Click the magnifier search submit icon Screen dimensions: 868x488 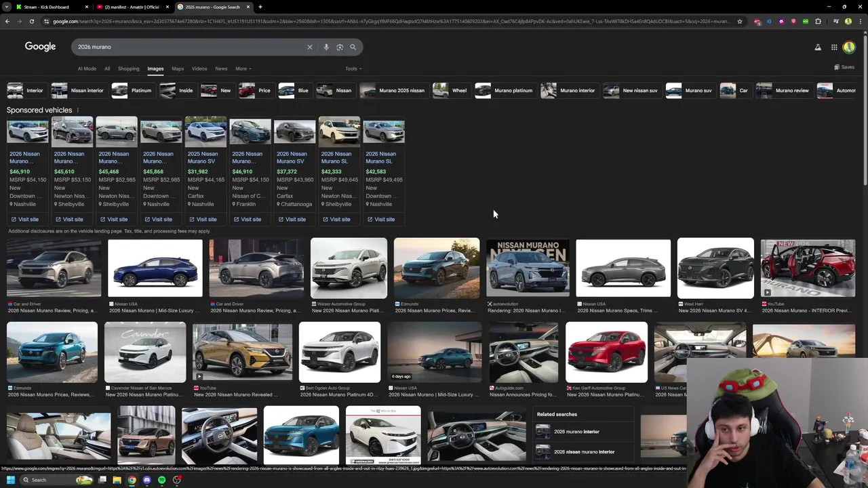[353, 47]
